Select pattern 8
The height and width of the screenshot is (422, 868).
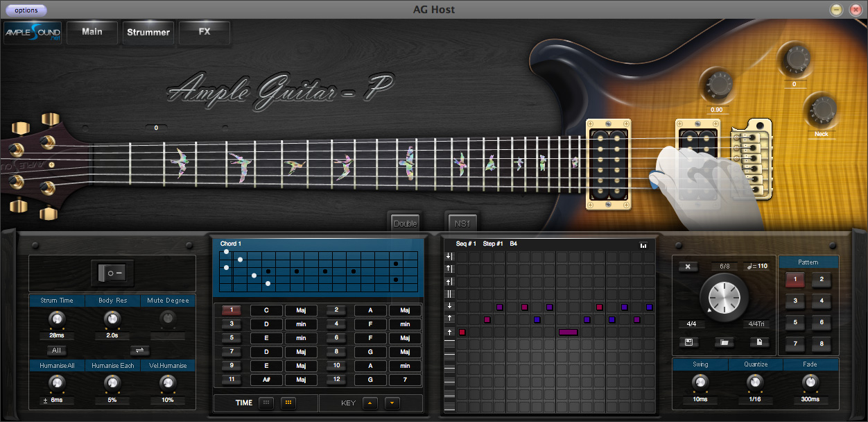[x=822, y=344]
